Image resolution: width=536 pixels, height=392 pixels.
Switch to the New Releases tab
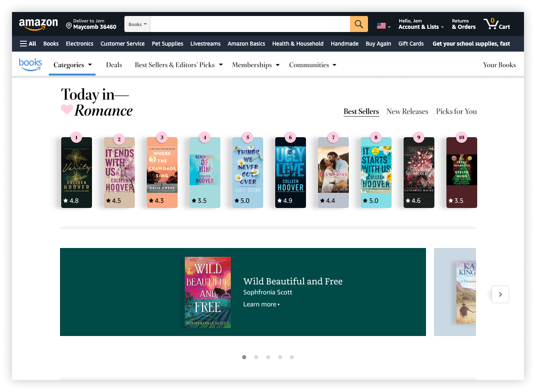(x=407, y=112)
